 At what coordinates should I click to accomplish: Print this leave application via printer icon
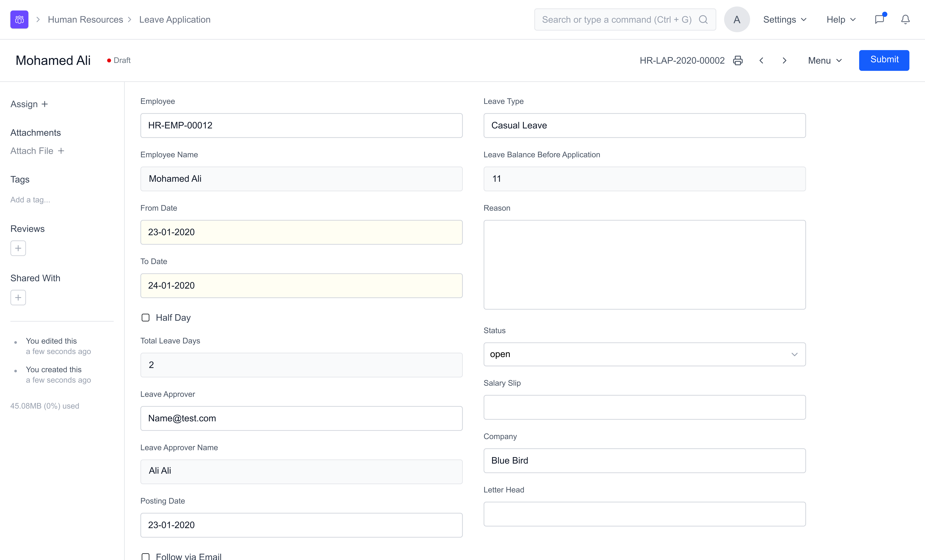(x=738, y=60)
